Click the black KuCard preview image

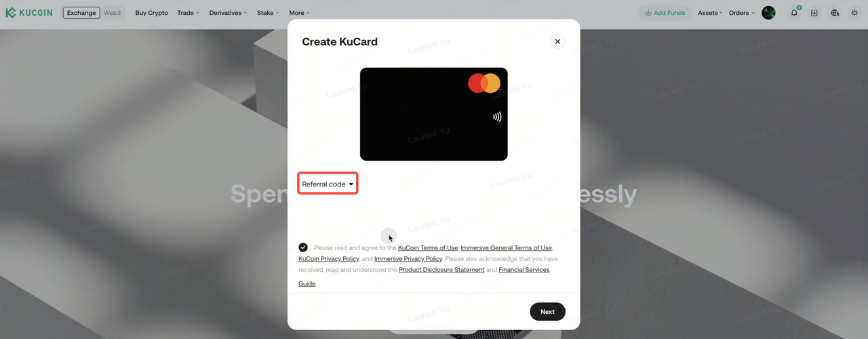point(434,114)
